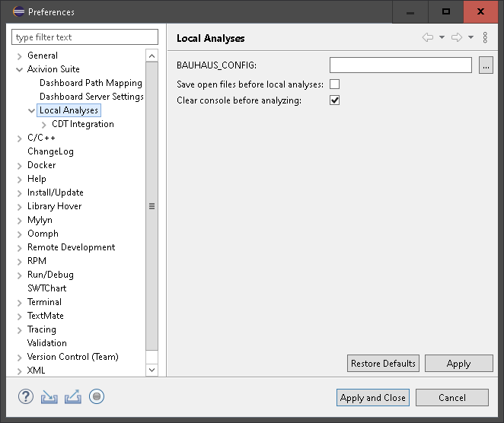
Task: Expand the Help node
Action: [x=20, y=180]
